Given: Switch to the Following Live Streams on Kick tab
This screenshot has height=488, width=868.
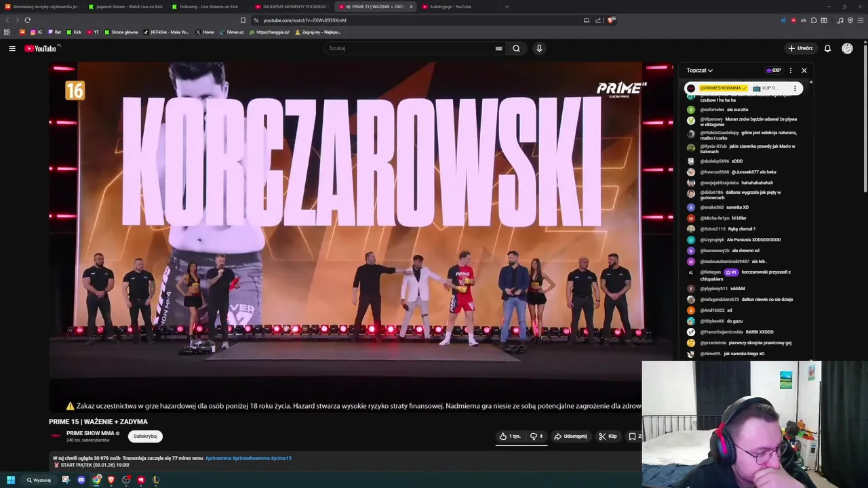Looking at the screenshot, I should (x=208, y=7).
